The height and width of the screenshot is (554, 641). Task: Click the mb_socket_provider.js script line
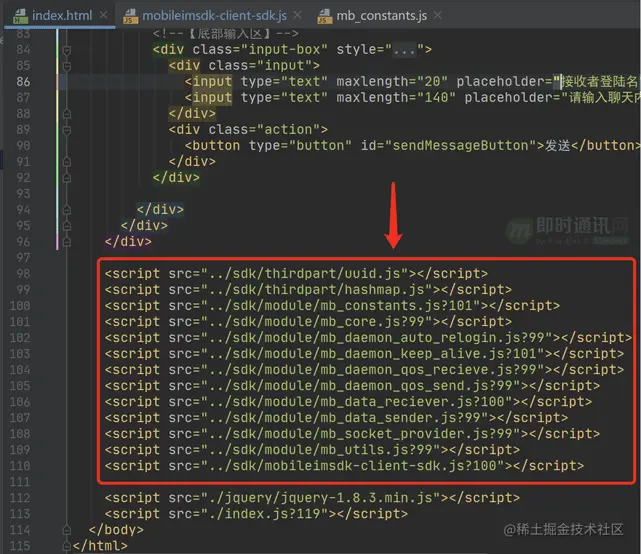tap(352, 434)
